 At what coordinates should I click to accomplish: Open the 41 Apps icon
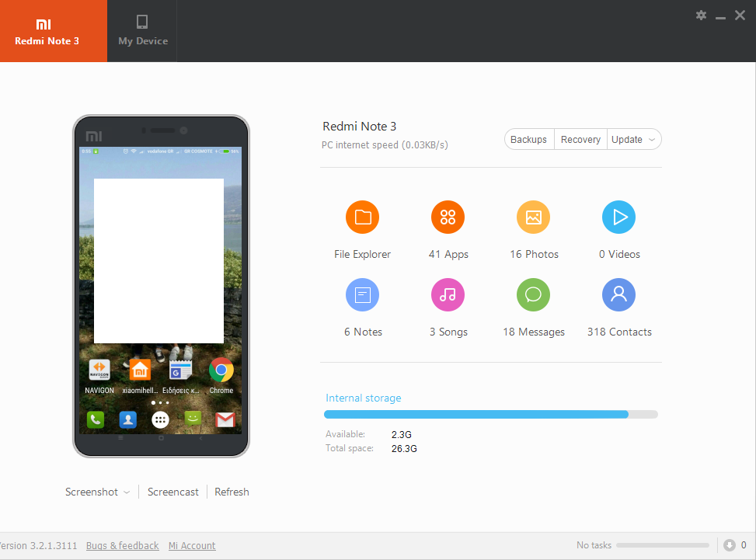pyautogui.click(x=448, y=217)
